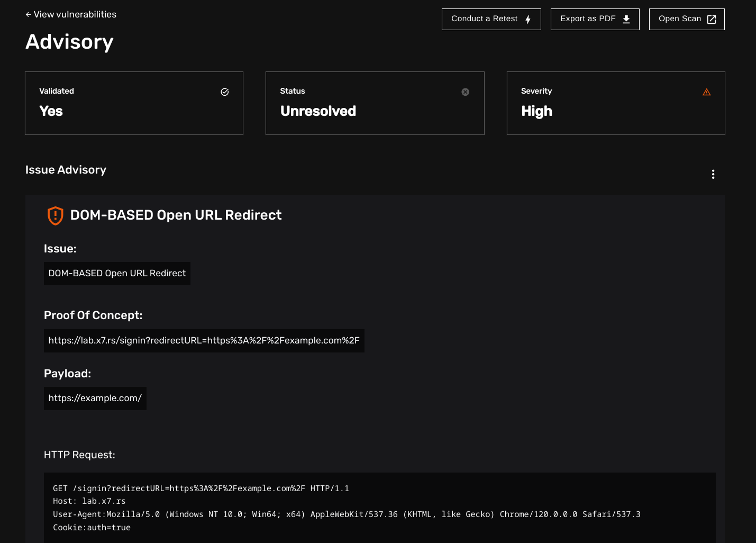Viewport: 756px width, 543px height.
Task: Click the lightning icon on Conduct a Retest
Action: [527, 19]
